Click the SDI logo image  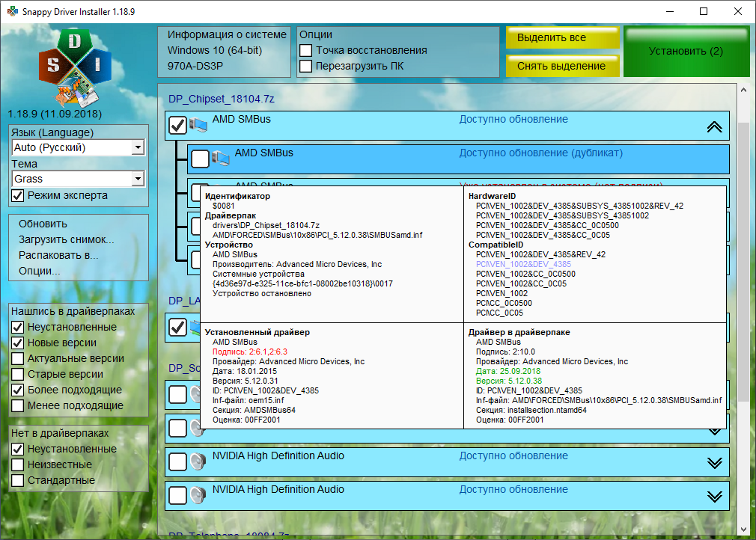[x=75, y=67]
